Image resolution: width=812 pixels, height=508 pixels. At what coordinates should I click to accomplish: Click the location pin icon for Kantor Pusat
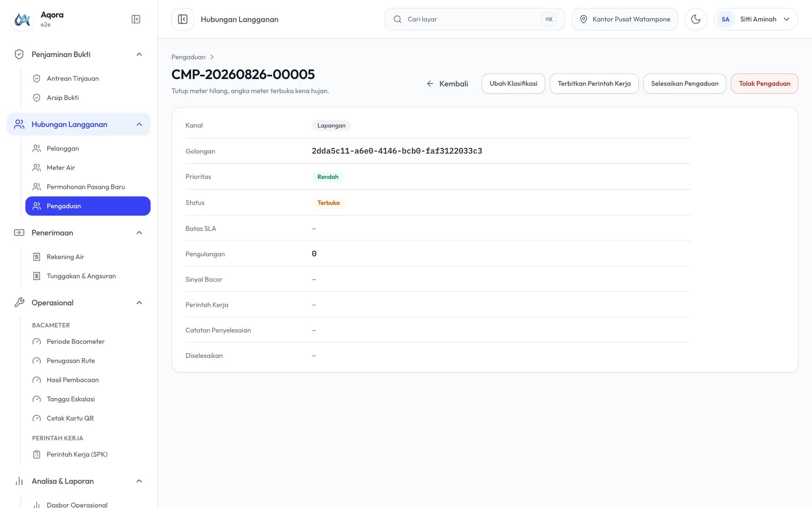click(x=583, y=19)
